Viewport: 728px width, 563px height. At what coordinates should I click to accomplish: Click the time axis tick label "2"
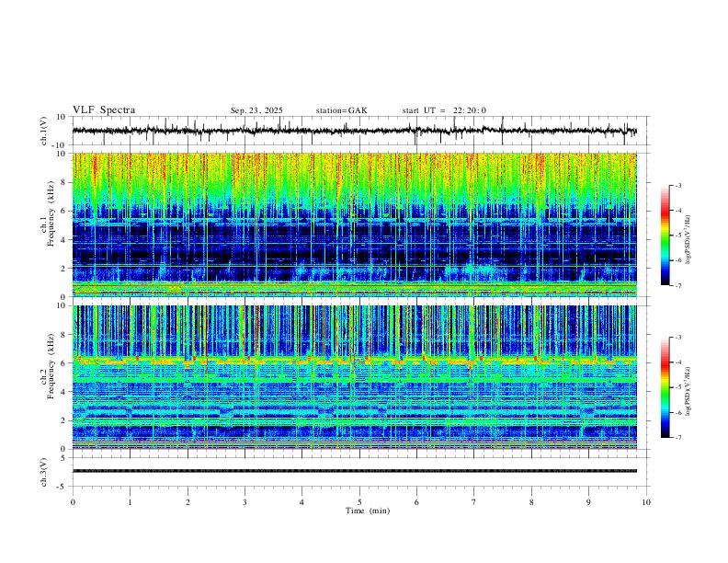click(188, 502)
